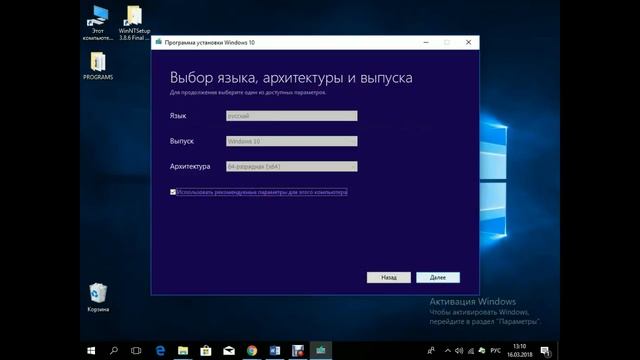Click the setup window title bar icon

pos(159,42)
